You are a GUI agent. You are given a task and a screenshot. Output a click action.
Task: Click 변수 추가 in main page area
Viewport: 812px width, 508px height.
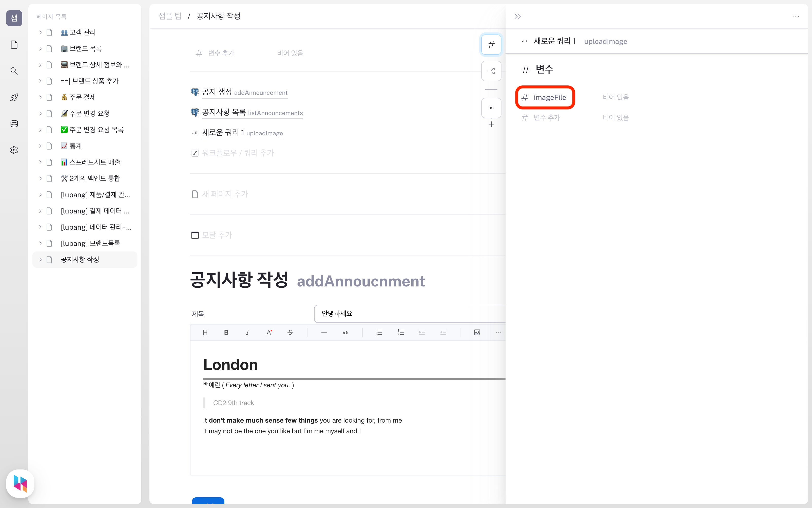221,53
